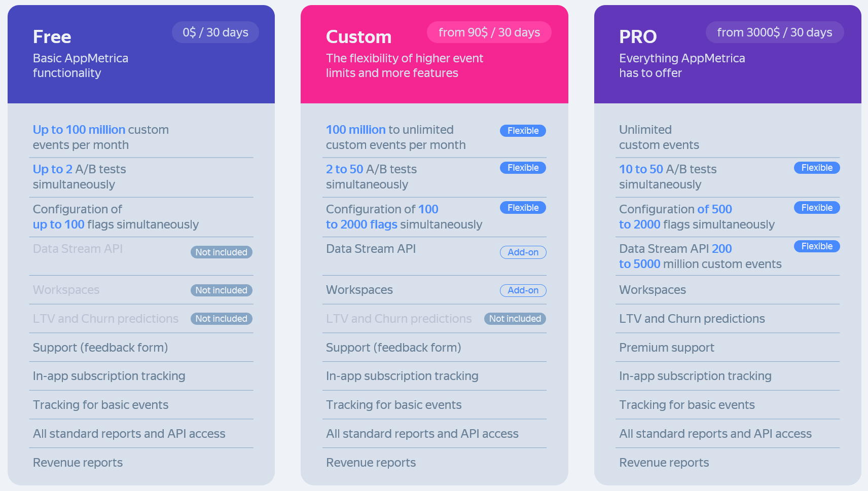
Task: Click the Custom plan "from 90$ / 30 days" pill
Action: tap(489, 32)
